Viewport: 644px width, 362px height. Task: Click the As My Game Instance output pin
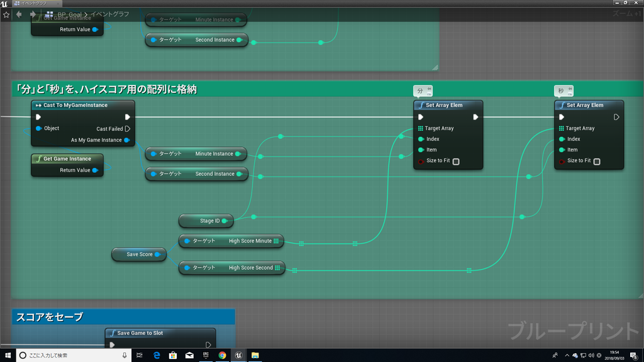point(127,140)
